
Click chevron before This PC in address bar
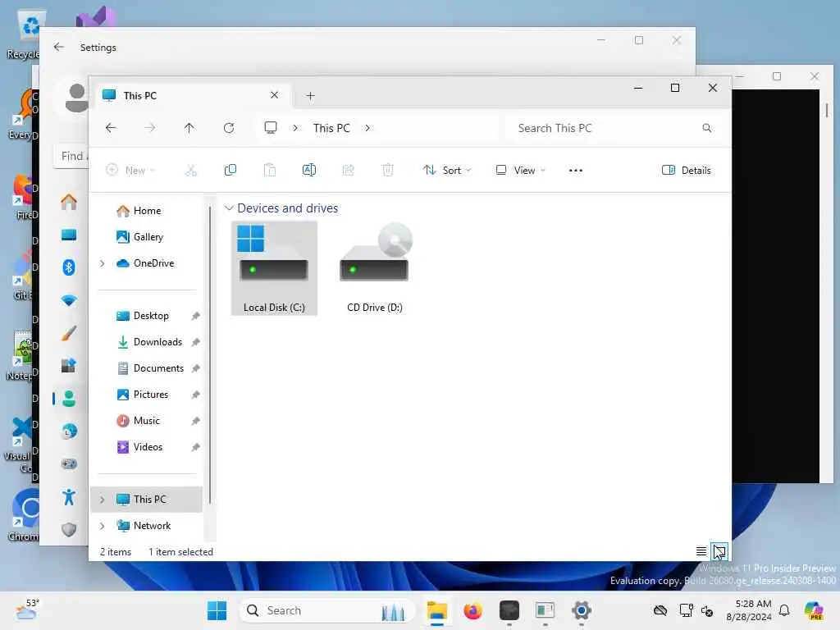tap(295, 128)
